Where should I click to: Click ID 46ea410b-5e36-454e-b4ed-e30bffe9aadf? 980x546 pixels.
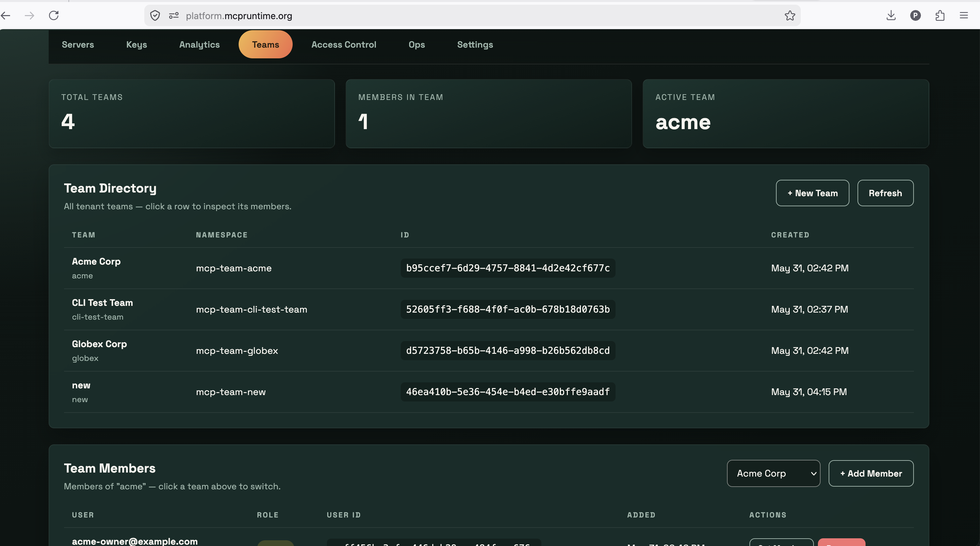click(507, 392)
